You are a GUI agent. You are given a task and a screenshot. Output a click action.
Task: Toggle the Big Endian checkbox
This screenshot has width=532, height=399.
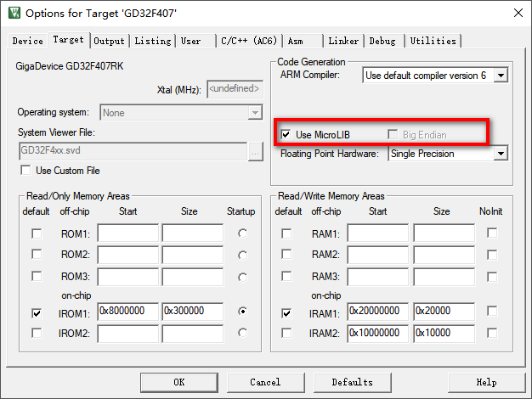point(393,135)
